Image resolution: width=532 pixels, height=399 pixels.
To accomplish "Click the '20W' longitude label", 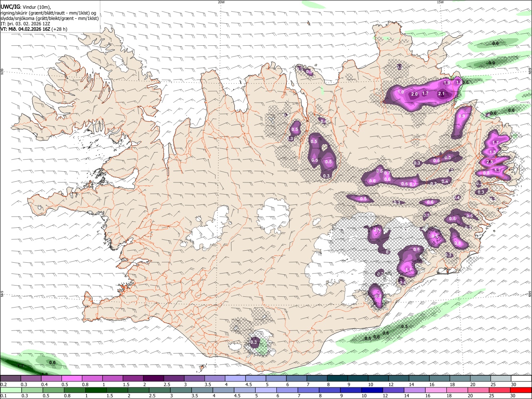I will pos(221,2).
